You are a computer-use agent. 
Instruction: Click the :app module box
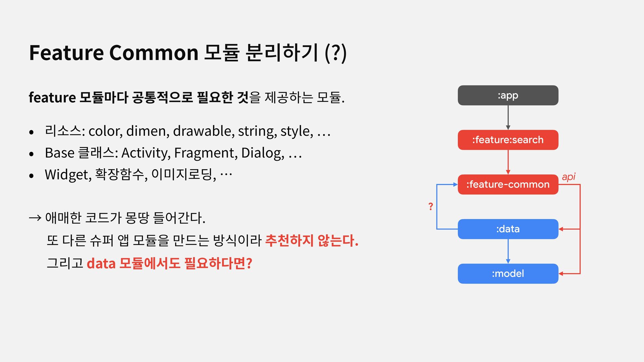pos(508,96)
